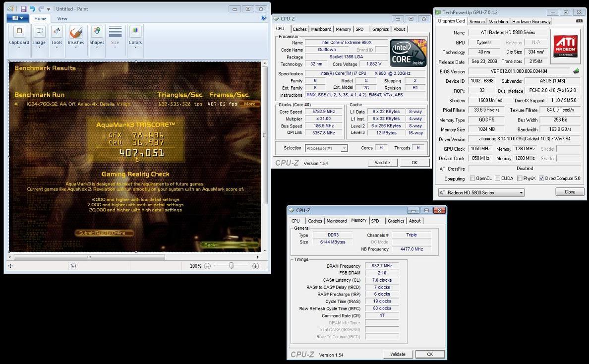Open SPD tab in the CPU-Z Memory window

click(x=375, y=221)
